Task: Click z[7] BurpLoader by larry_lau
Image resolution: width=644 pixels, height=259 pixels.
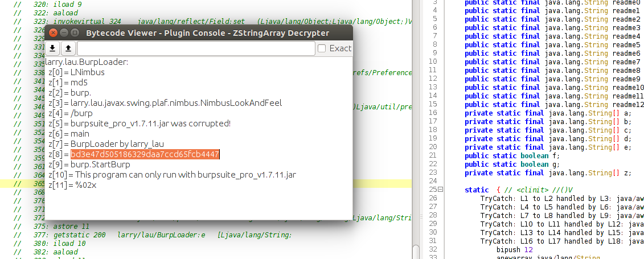Action: pos(106,144)
